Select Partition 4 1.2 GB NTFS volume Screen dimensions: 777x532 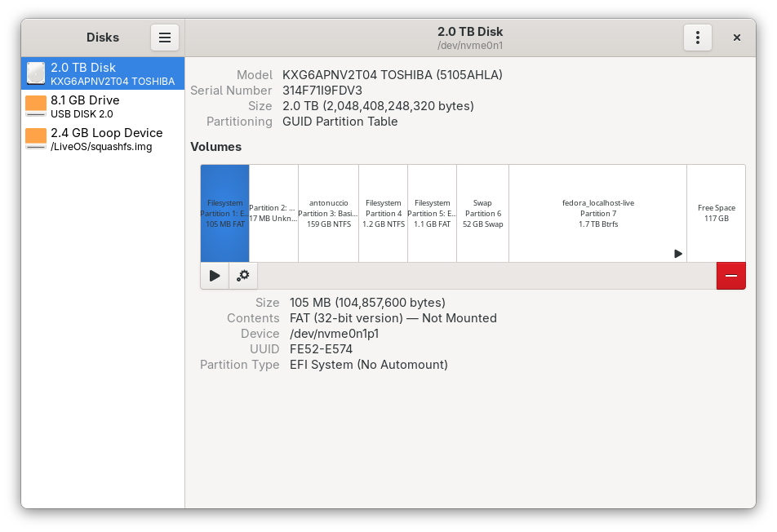[383, 213]
